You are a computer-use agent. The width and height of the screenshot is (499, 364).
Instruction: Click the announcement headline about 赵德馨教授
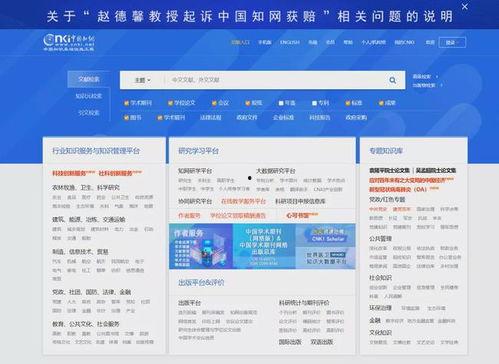click(250, 16)
